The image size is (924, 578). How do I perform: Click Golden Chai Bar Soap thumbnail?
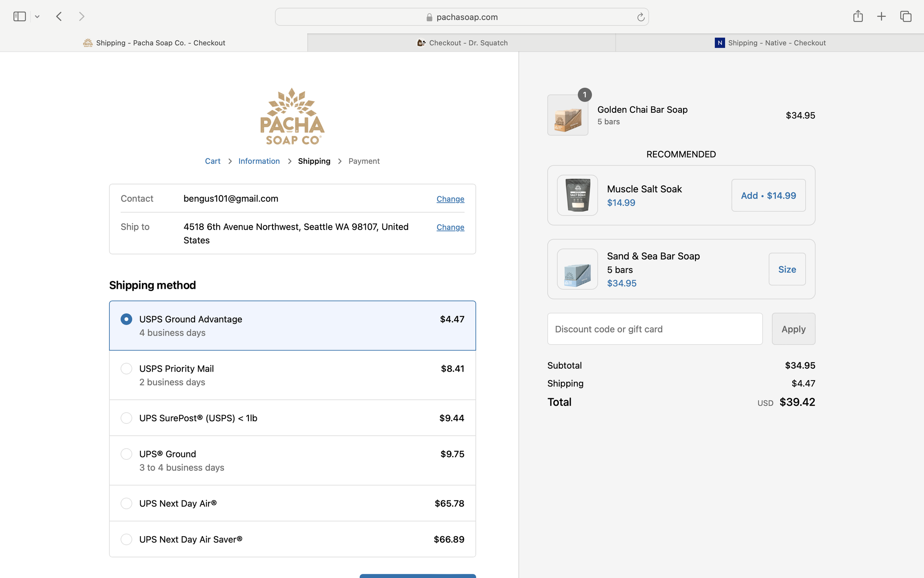click(568, 115)
